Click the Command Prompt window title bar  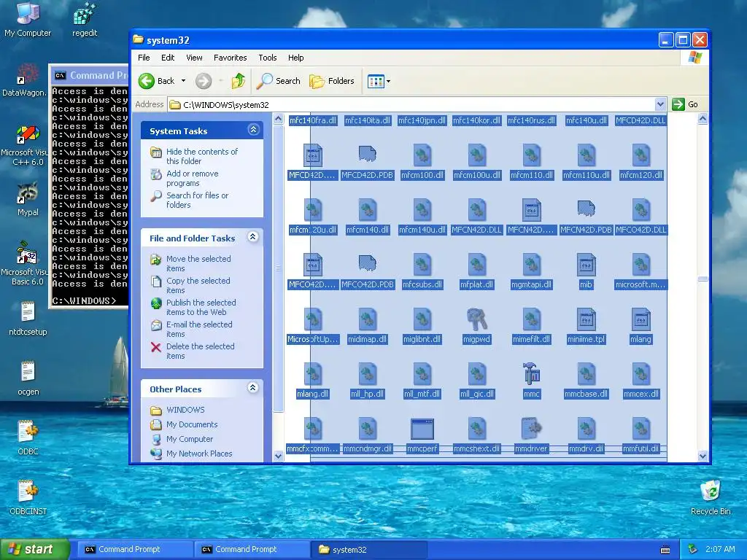(90, 75)
